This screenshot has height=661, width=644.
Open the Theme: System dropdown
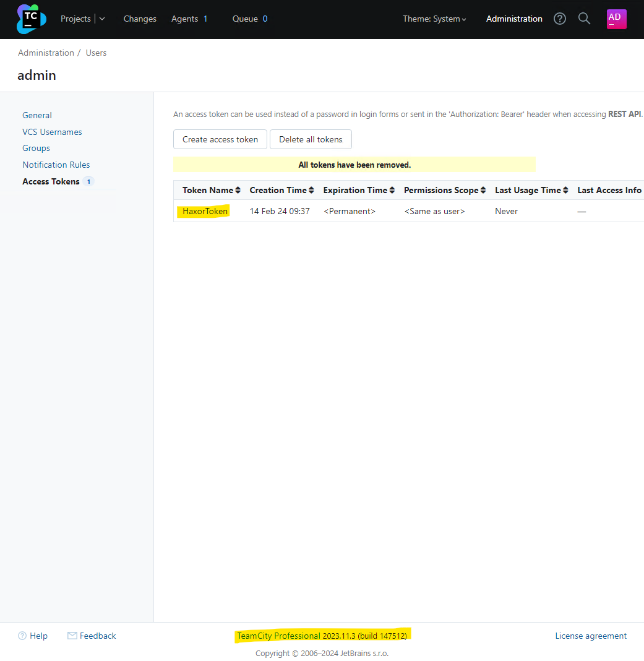coord(434,19)
